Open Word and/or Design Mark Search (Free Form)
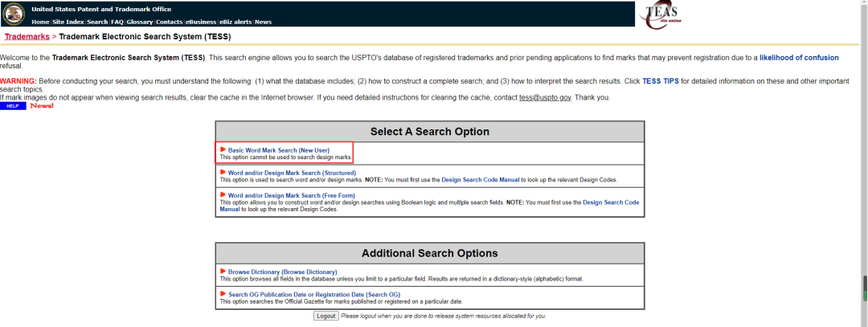The image size is (868, 327). 293,195
